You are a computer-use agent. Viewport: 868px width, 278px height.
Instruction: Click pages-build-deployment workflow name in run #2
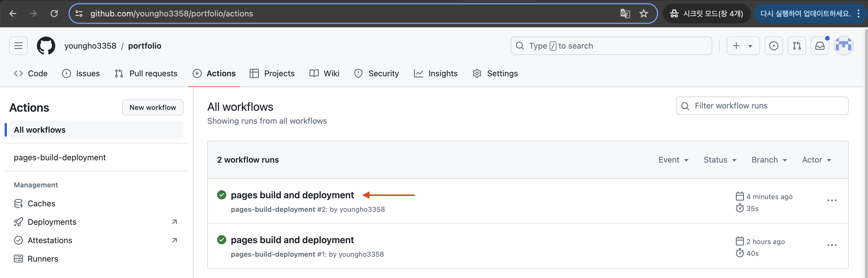click(273, 209)
